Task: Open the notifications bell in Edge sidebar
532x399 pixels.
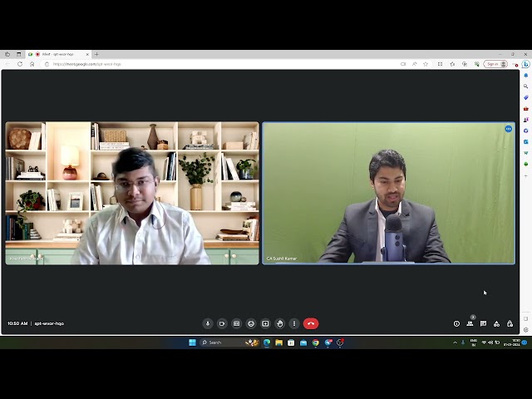Action: point(526,76)
